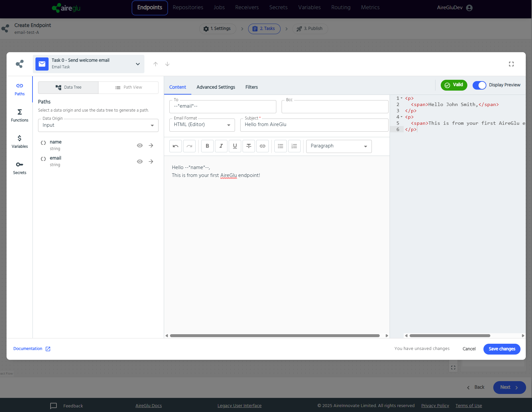Open the Privacy Policy link
The image size is (532, 412).
coord(435,406)
